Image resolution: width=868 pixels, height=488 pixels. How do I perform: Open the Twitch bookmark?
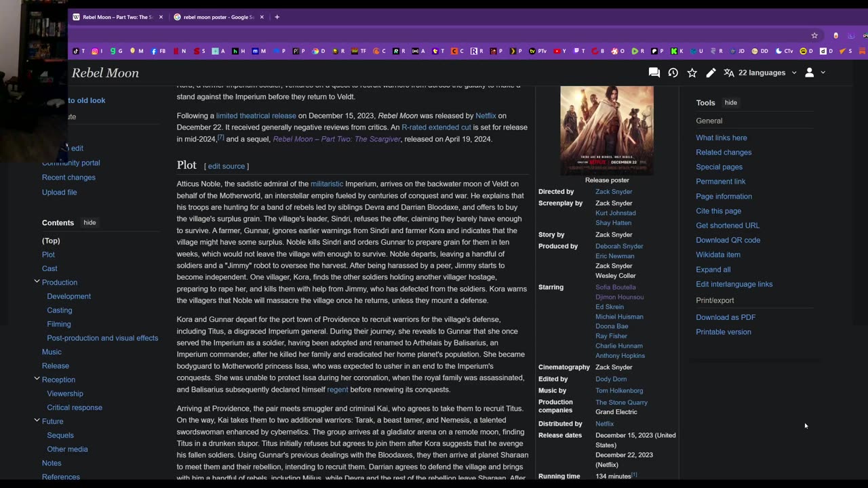580,51
